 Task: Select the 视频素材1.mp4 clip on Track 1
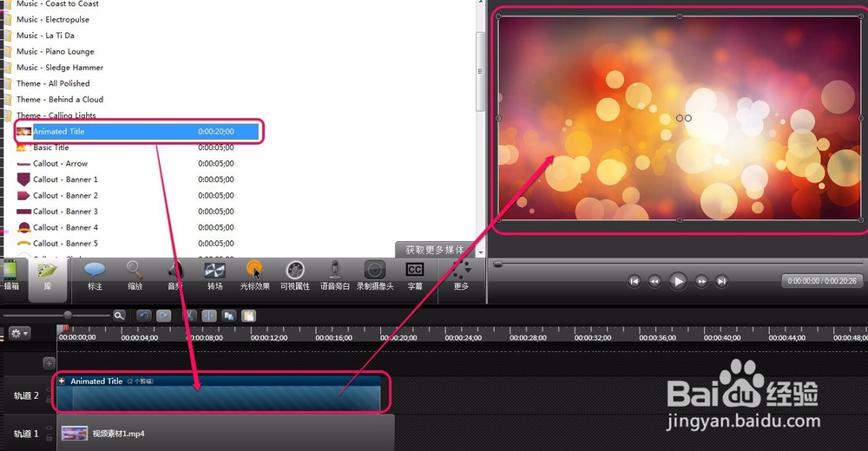pyautogui.click(x=226, y=434)
